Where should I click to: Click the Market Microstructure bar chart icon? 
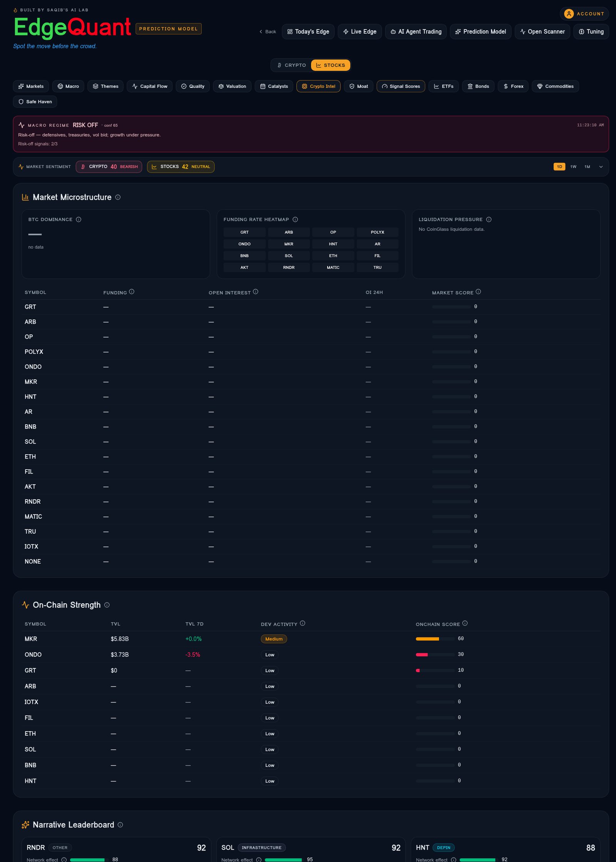[25, 197]
